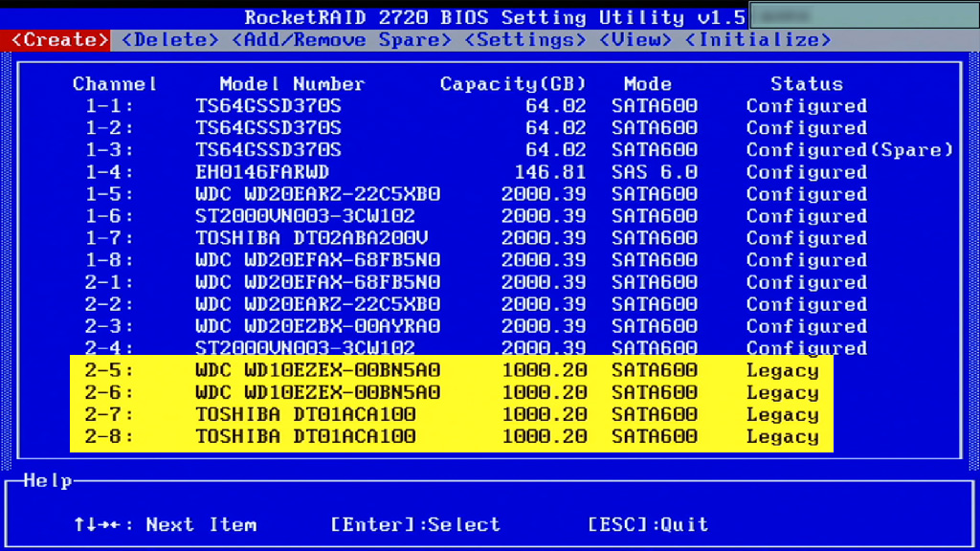Select channel 2-5 label
This screenshot has width=980, height=551.
coord(109,370)
